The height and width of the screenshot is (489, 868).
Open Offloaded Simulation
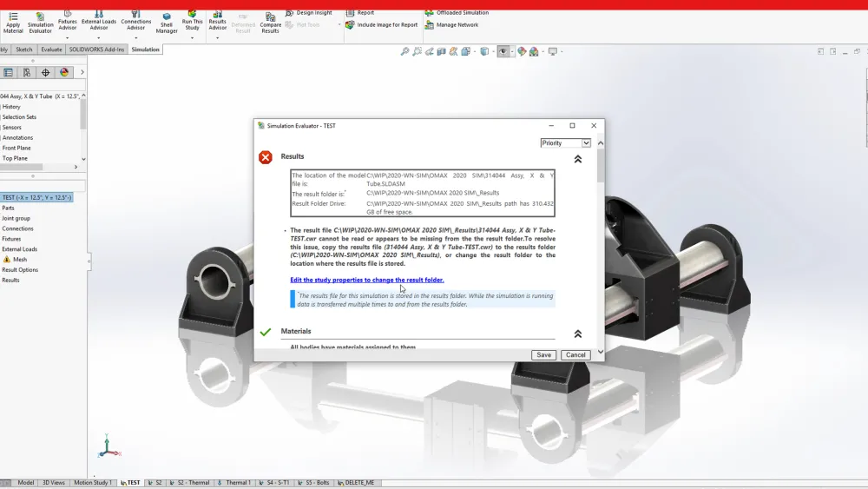point(457,13)
